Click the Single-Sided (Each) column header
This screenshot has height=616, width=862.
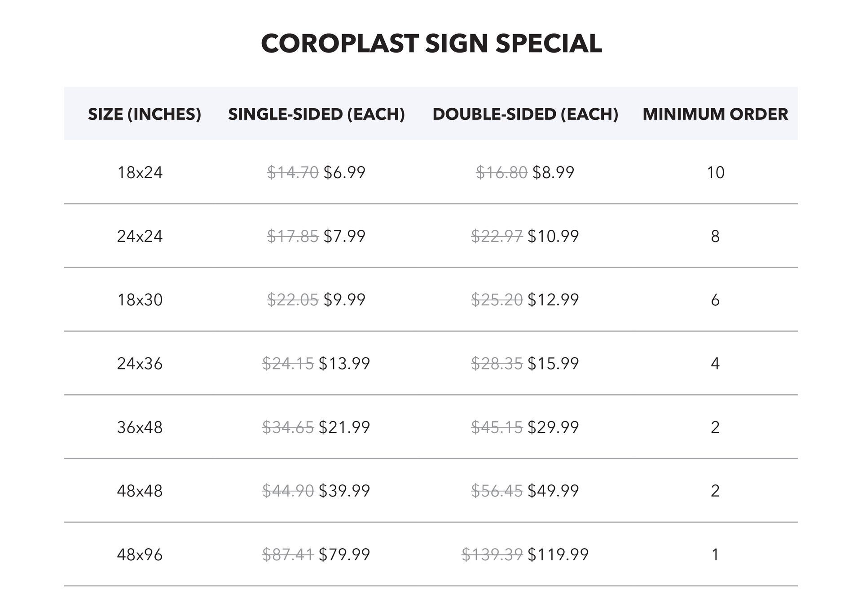(x=316, y=114)
